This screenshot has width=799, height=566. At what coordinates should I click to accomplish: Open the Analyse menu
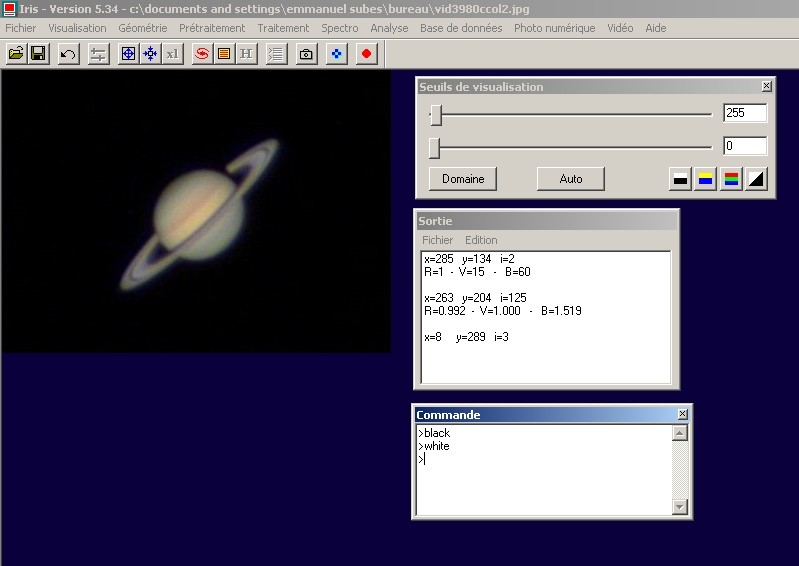pyautogui.click(x=389, y=28)
